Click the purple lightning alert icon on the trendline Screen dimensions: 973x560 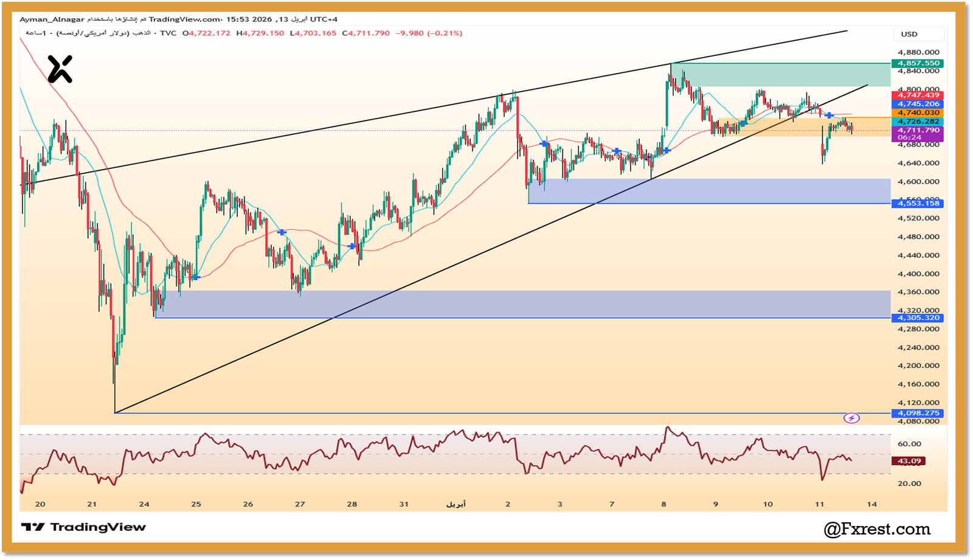(x=851, y=418)
